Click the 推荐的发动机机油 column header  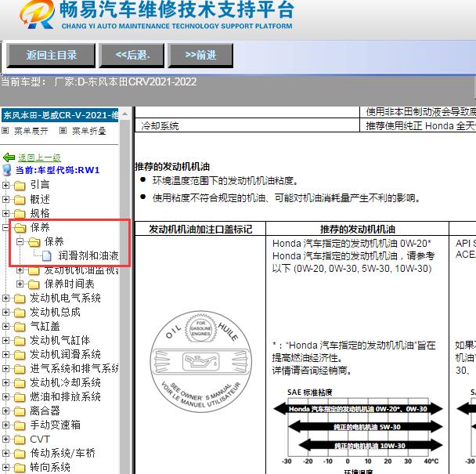pyautogui.click(x=357, y=229)
